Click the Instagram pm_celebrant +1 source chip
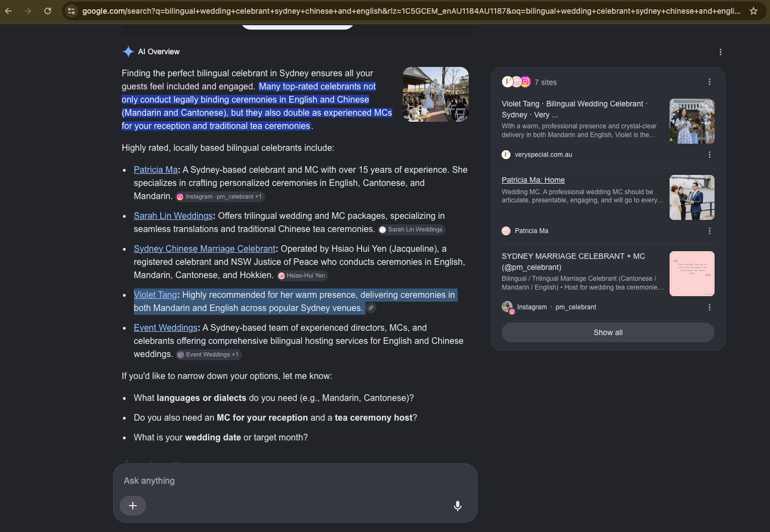The image size is (770, 532). 220,196
